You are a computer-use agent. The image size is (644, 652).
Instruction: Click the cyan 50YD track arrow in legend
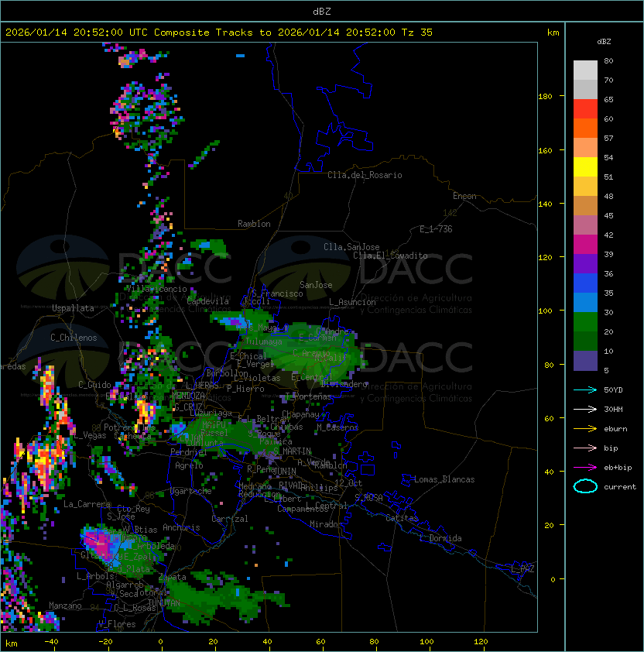pyautogui.click(x=585, y=389)
